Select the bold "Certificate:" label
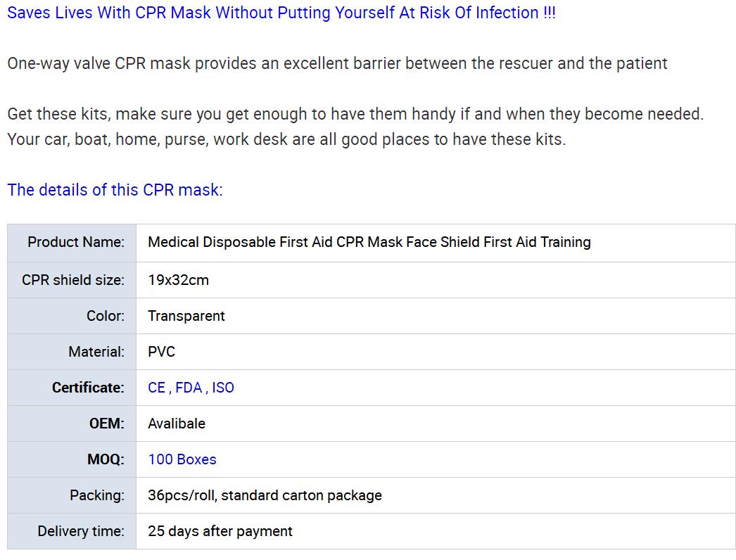The height and width of the screenshot is (560, 736). coord(88,388)
